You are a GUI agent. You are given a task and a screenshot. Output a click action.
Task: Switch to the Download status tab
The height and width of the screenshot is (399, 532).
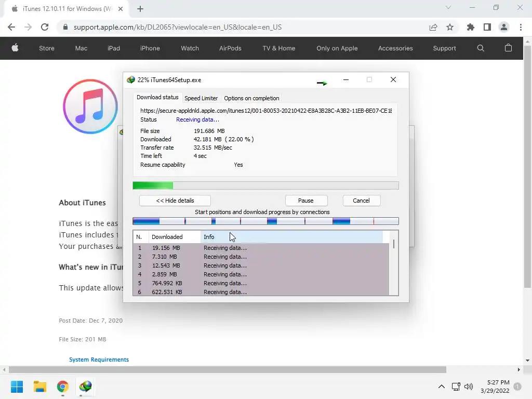[x=157, y=97]
